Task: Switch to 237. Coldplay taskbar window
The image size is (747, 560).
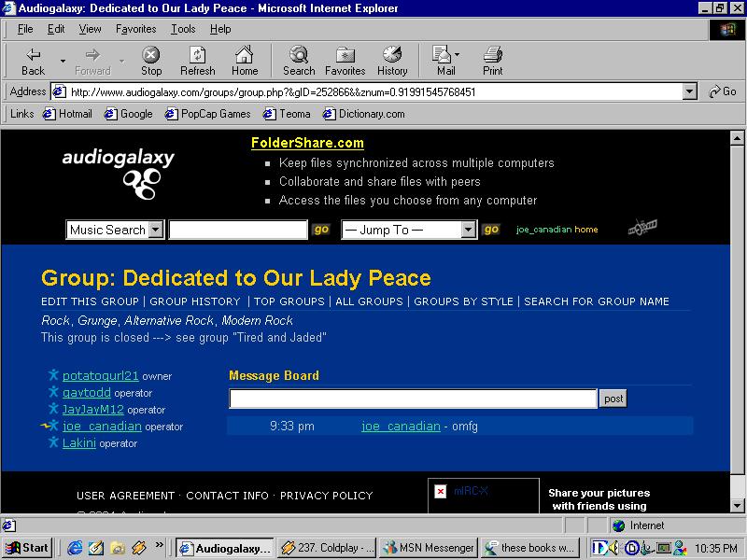Action: (x=328, y=548)
